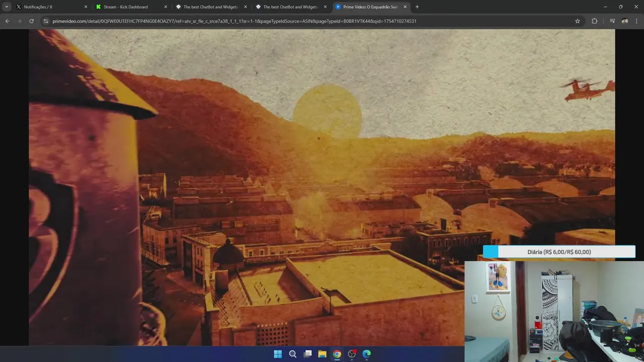Open the tab search dropdown arrow

point(7,7)
